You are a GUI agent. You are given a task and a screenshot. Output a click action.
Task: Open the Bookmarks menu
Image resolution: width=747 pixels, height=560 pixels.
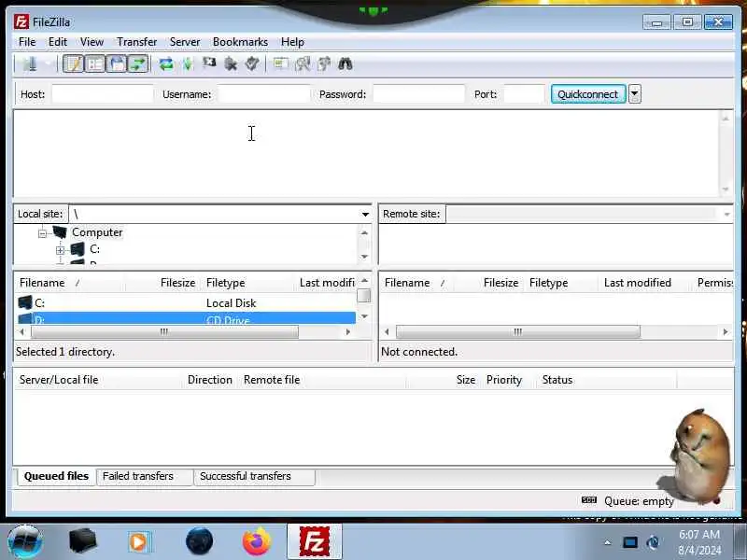[x=240, y=42]
